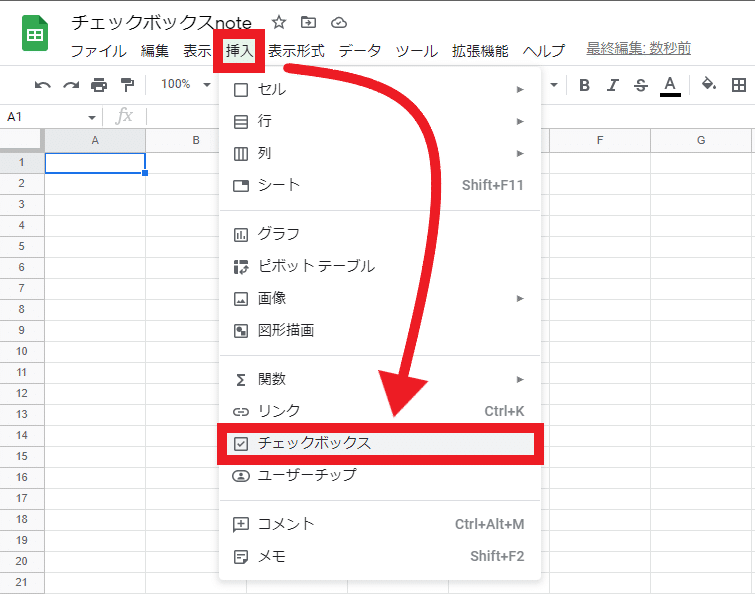
Task: Open the toolbar dropdown arrow left of Bold
Action: 554,85
